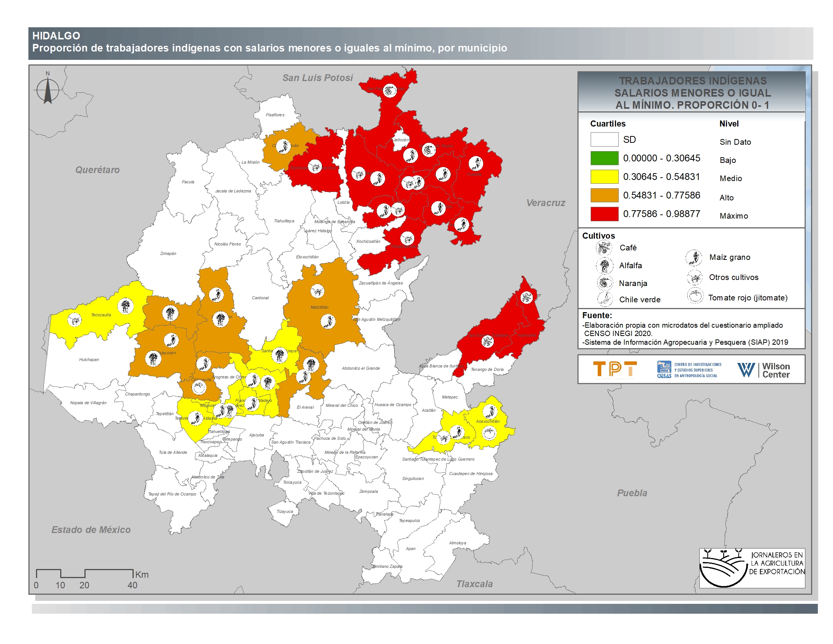Select the green Bajo quartile swatch
The width and height of the screenshot is (833, 644).
pos(604,158)
